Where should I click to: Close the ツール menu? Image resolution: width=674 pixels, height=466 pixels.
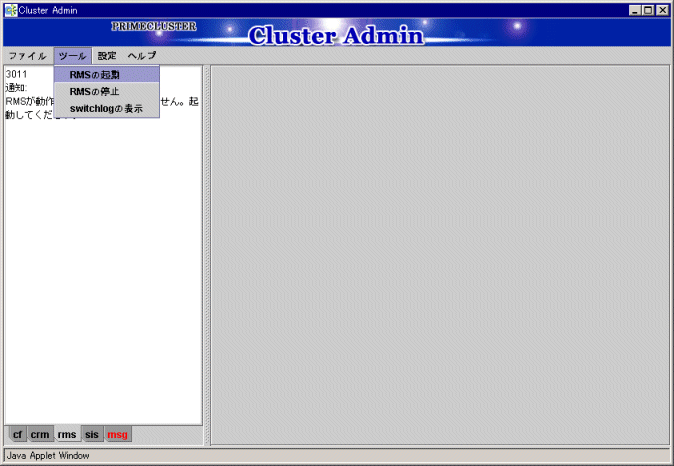pyautogui.click(x=73, y=56)
